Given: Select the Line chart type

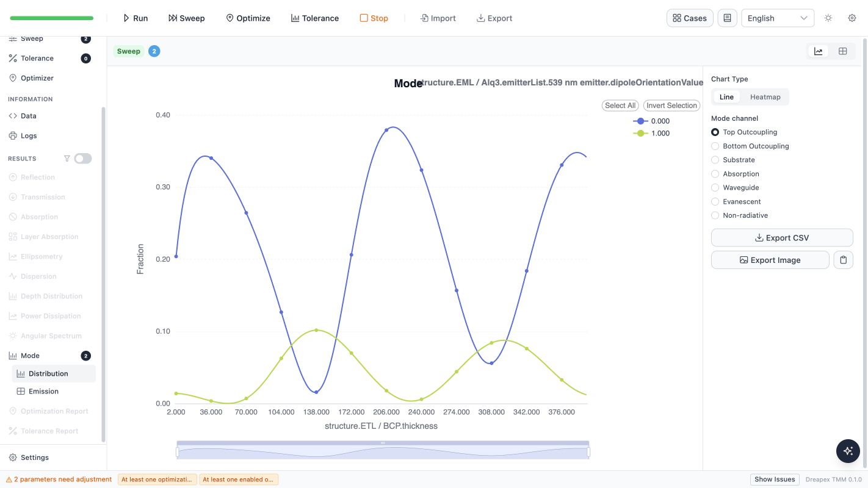Looking at the screenshot, I should pyautogui.click(x=726, y=97).
